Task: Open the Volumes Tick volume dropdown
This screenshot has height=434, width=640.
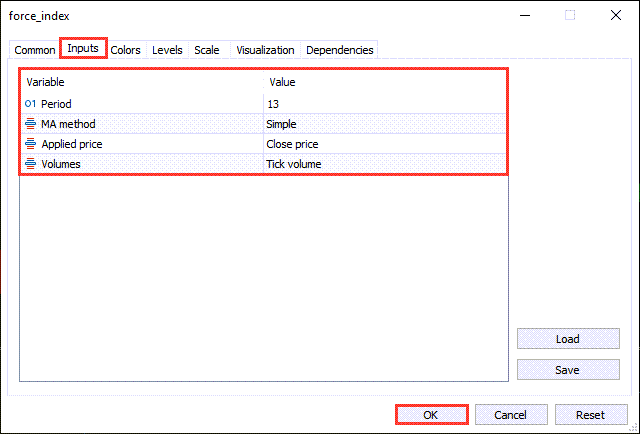Action: click(x=385, y=164)
